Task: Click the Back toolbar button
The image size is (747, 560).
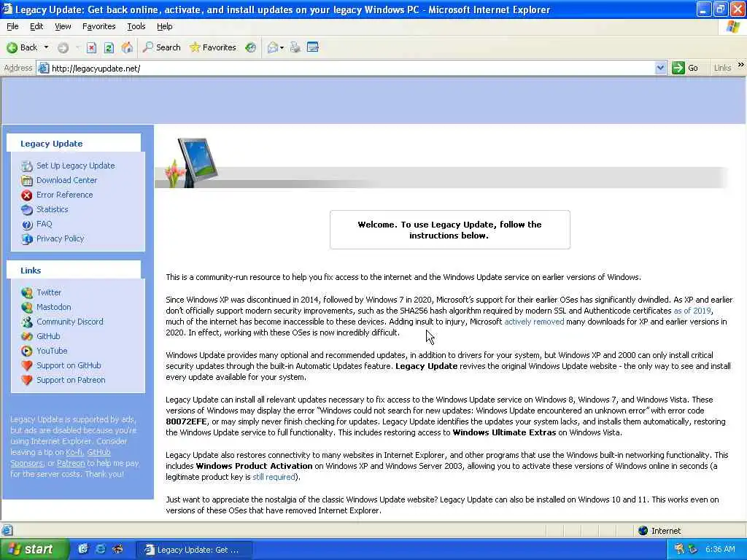Action: [x=22, y=47]
